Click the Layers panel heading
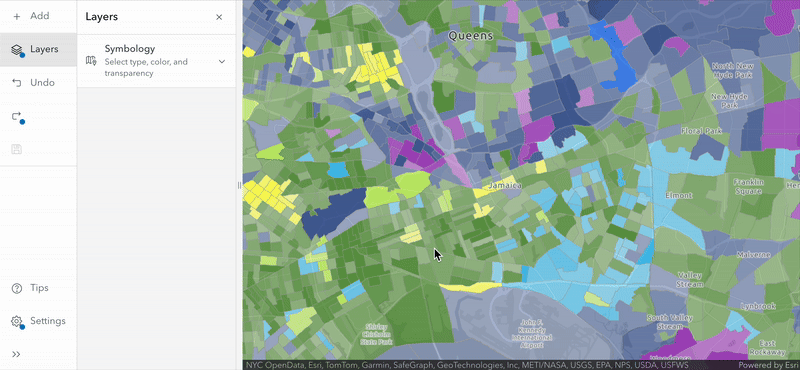Viewport: 800px width, 370px height. tap(102, 16)
